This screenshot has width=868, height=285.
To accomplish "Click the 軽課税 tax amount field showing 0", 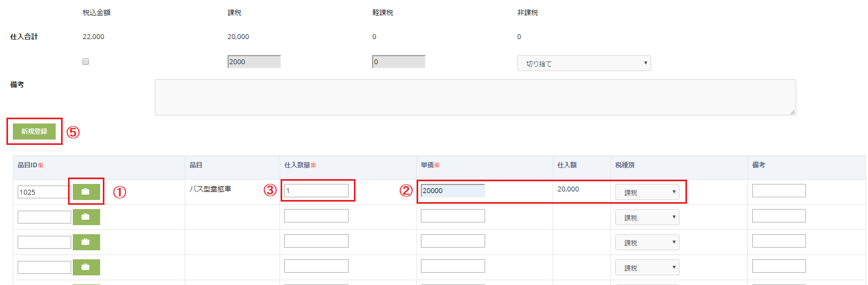I will click(398, 61).
